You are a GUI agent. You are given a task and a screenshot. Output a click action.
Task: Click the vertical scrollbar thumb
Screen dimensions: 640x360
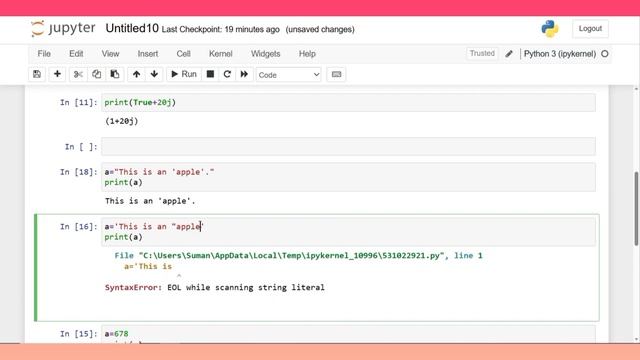pos(636,209)
